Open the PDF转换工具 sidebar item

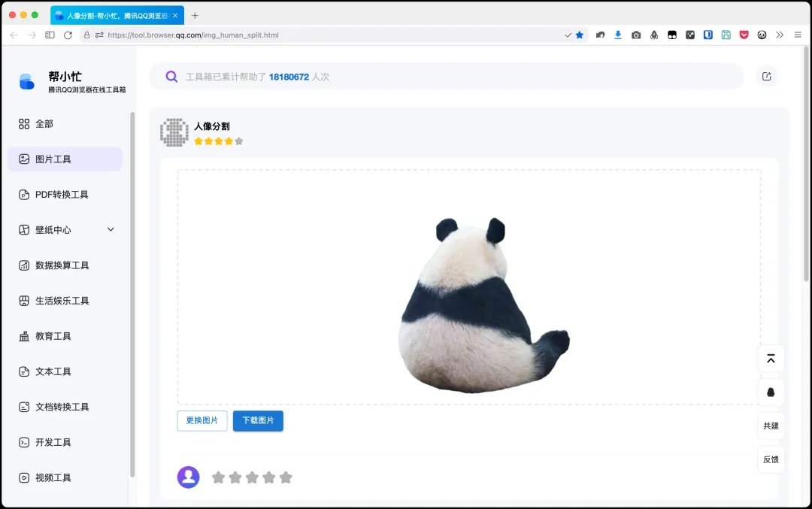[x=61, y=194]
